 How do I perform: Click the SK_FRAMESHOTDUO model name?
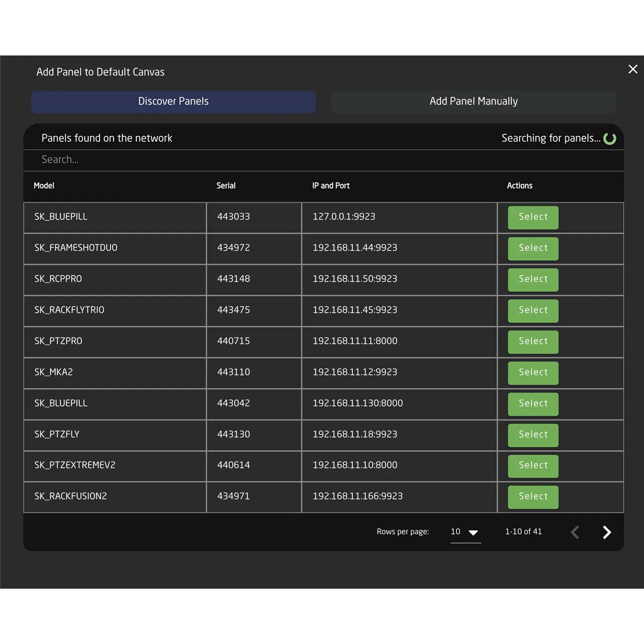[x=76, y=248]
